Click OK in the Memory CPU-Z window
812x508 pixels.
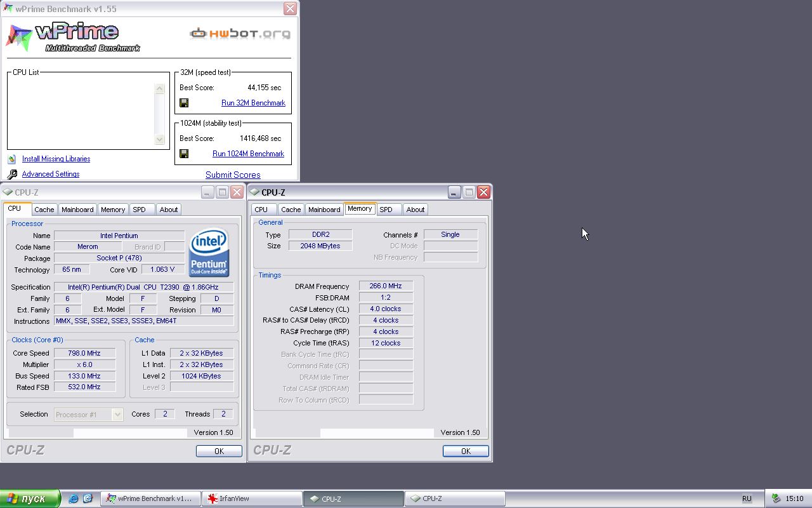pos(466,451)
